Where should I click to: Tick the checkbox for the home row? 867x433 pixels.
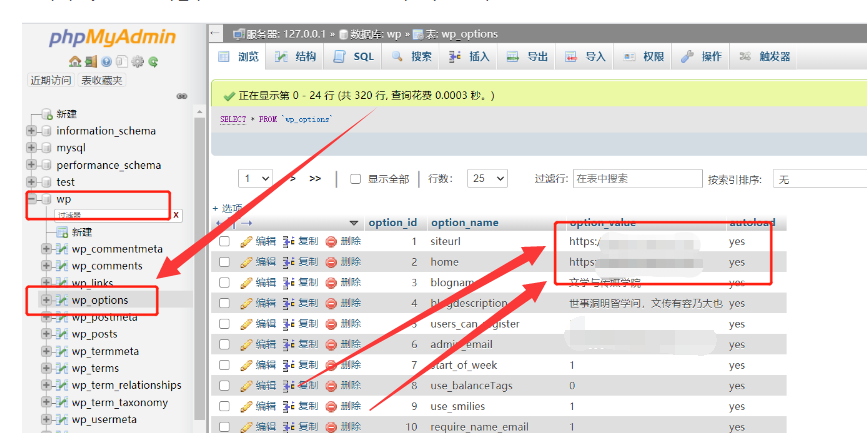224,262
